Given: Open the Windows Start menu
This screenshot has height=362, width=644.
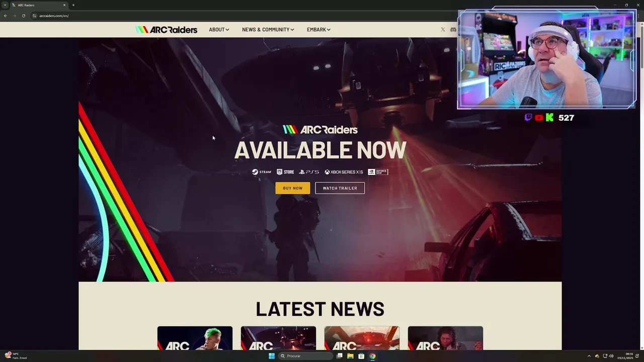Looking at the screenshot, I should pos(272,356).
